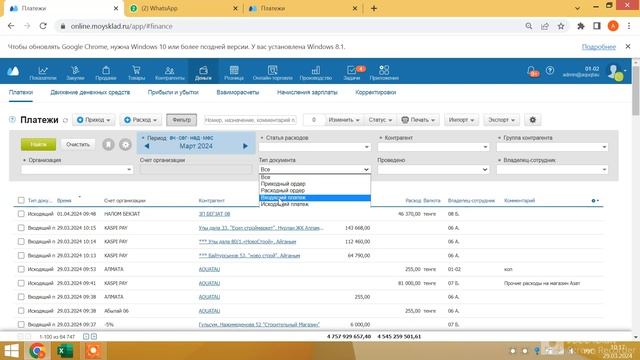The image size is (640, 360).
Task: Open the Изменить dropdown
Action: (x=344, y=120)
